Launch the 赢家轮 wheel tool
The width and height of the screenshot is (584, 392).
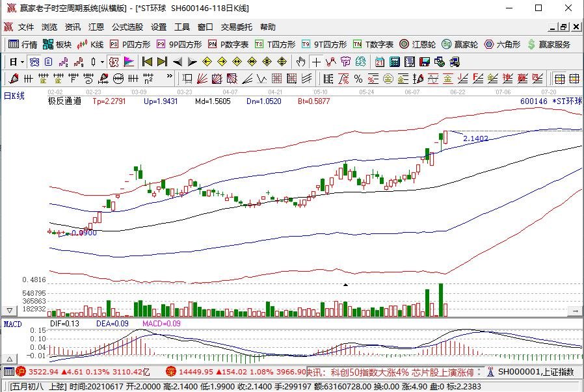pyautogui.click(x=460, y=45)
